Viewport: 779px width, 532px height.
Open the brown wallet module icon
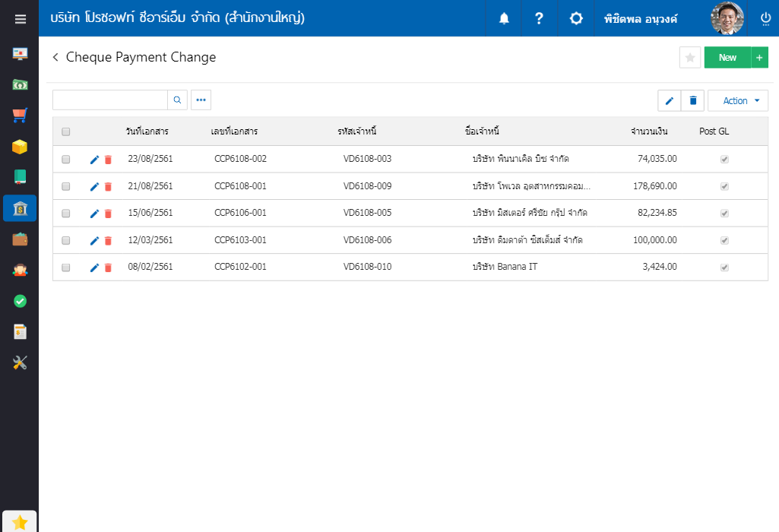click(20, 239)
